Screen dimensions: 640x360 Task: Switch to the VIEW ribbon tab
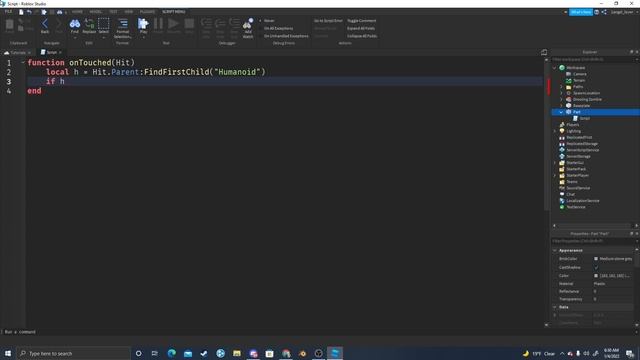tap(129, 12)
